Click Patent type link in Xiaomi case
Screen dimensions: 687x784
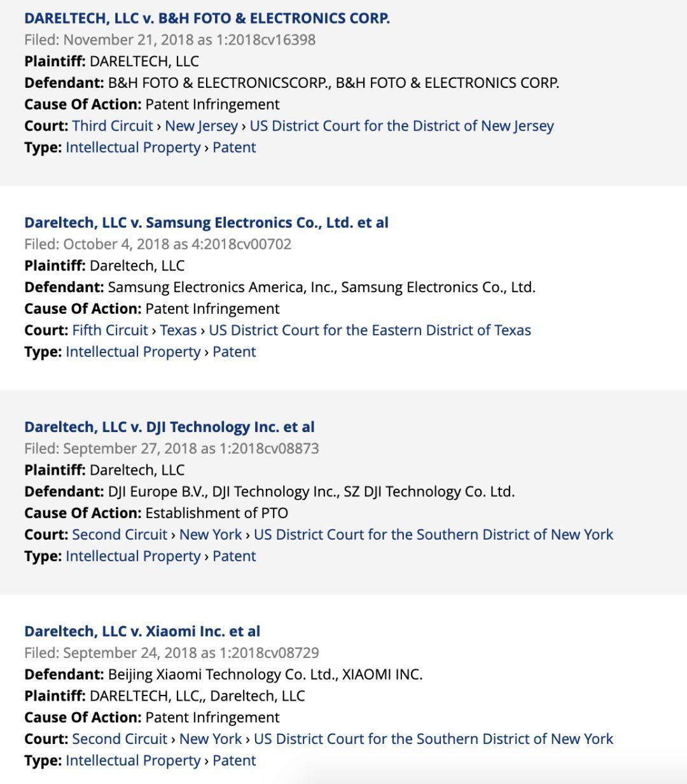coord(234,760)
